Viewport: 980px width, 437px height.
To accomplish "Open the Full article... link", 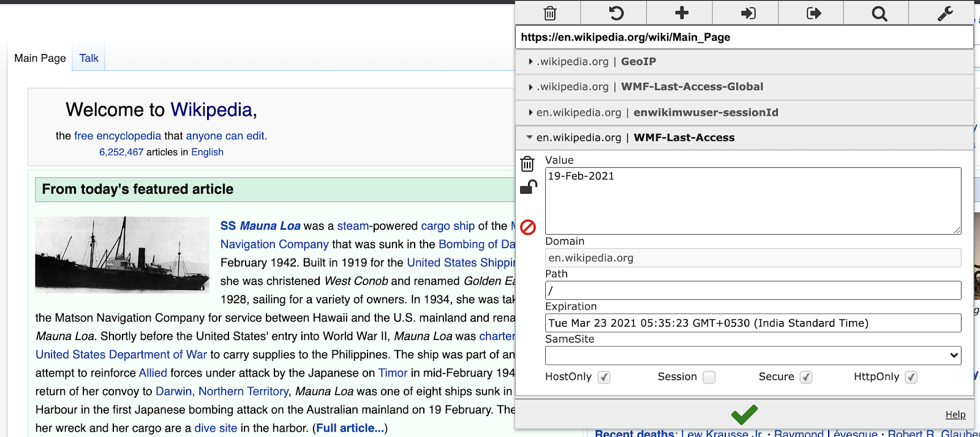I will pos(350,428).
